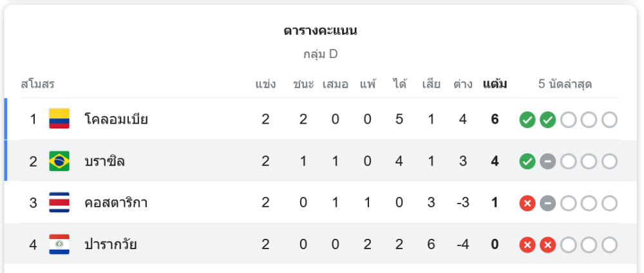The width and height of the screenshot is (644, 273).
Task: Click Paraguay's first red loss icon
Action: 527,245
